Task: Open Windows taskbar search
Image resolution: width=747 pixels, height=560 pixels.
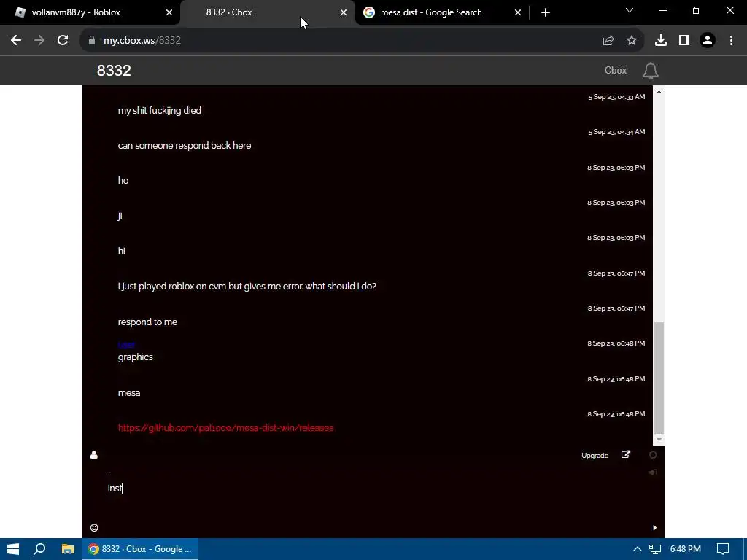Action: [40, 549]
